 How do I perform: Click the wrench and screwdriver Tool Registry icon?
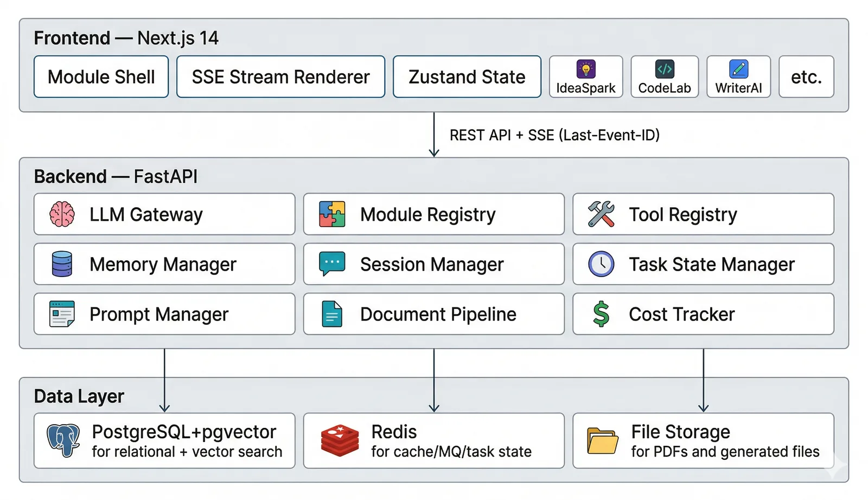(x=601, y=214)
